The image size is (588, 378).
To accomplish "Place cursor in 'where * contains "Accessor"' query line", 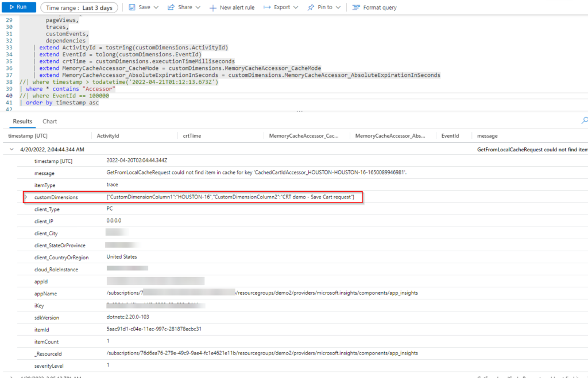I will click(68, 89).
